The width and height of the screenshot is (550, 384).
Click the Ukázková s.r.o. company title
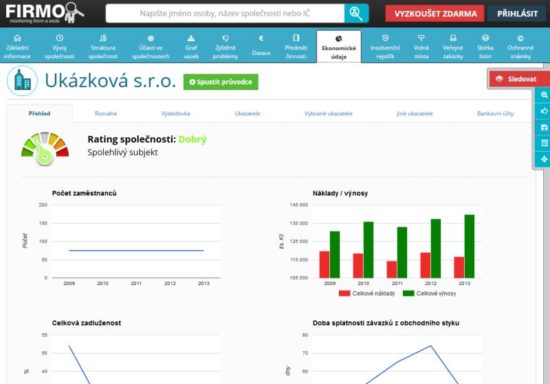(110, 81)
